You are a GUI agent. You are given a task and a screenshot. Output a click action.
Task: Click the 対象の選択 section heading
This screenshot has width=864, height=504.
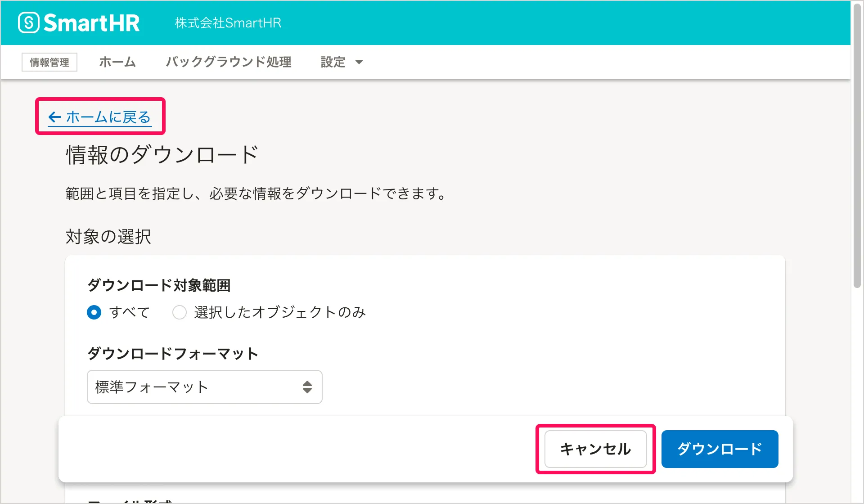[108, 237]
